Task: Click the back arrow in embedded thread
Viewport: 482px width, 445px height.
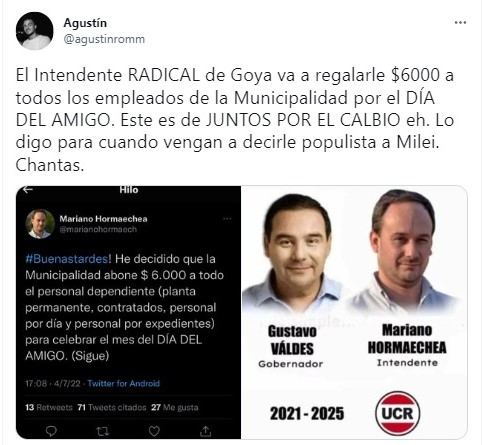Action: 28,190
